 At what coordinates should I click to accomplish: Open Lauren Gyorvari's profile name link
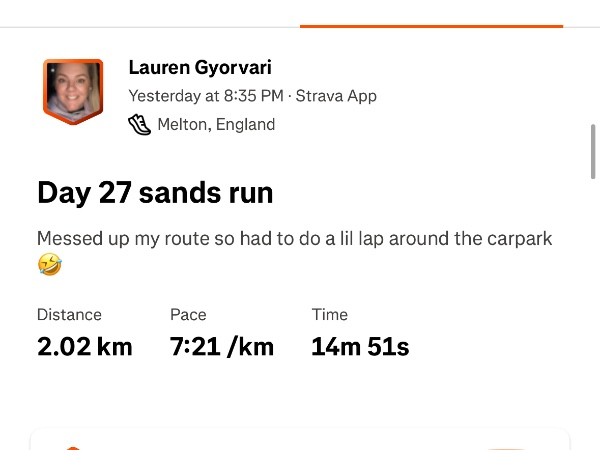pyautogui.click(x=200, y=68)
